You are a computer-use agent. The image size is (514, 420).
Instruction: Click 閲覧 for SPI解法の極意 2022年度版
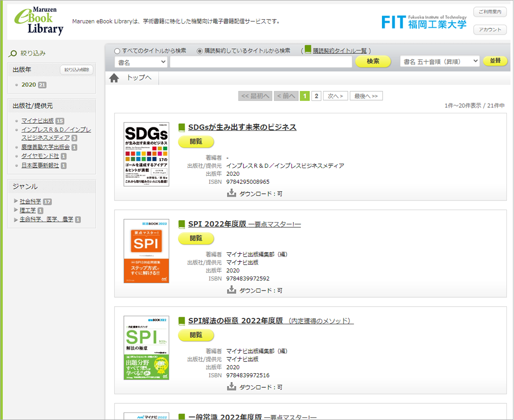point(196,335)
